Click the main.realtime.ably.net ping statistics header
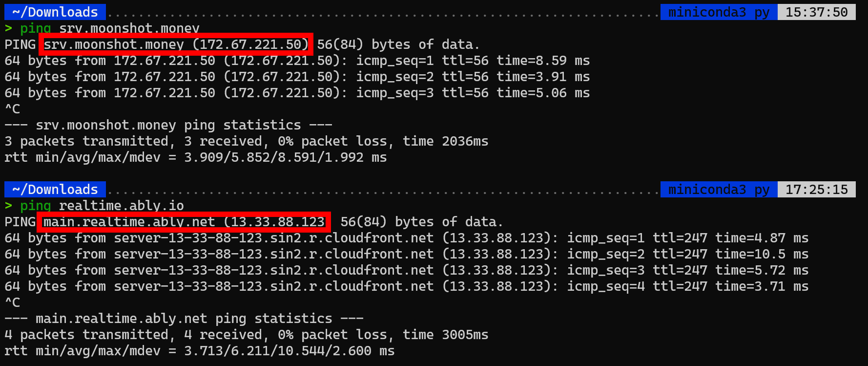 [184, 319]
